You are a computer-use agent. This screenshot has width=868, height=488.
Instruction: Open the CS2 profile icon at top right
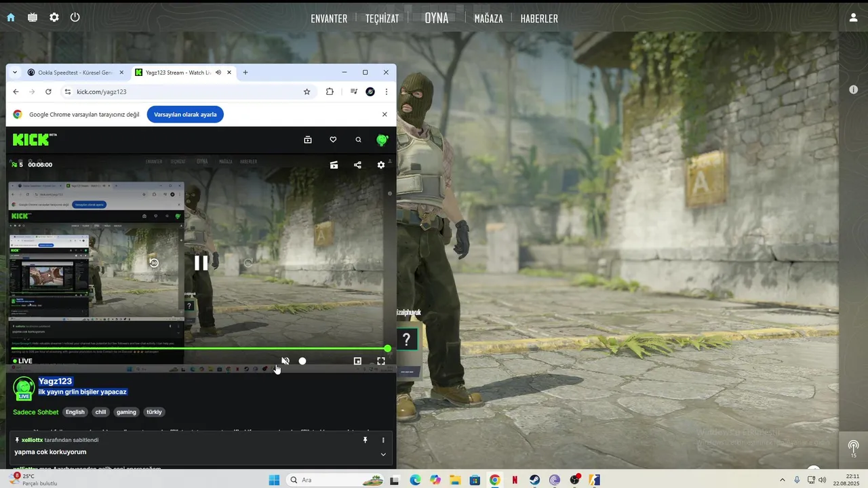(x=854, y=18)
